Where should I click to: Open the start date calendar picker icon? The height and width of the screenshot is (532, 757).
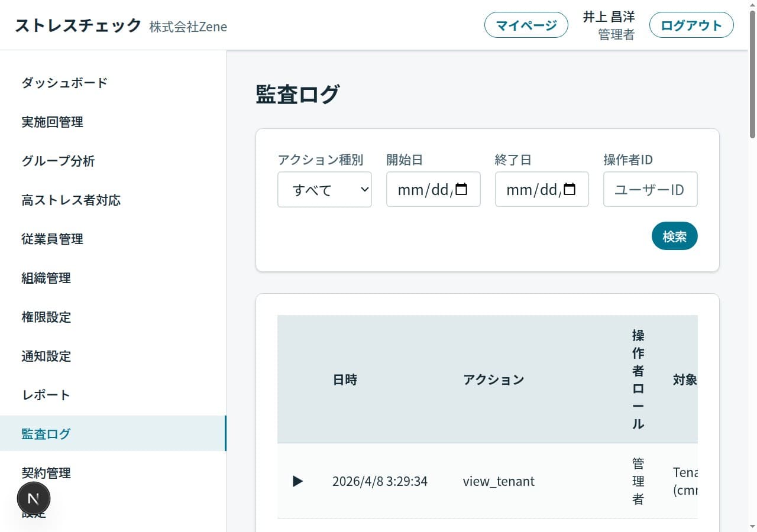[462, 189]
